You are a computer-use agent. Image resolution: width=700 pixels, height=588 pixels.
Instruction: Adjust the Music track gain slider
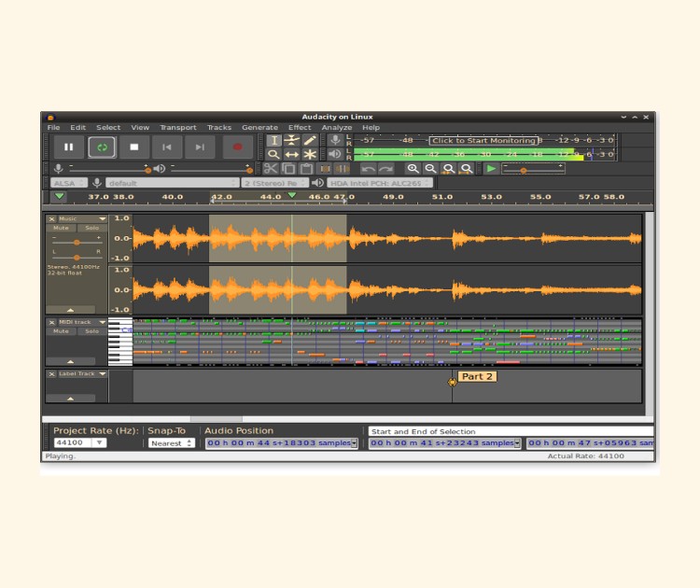77,243
